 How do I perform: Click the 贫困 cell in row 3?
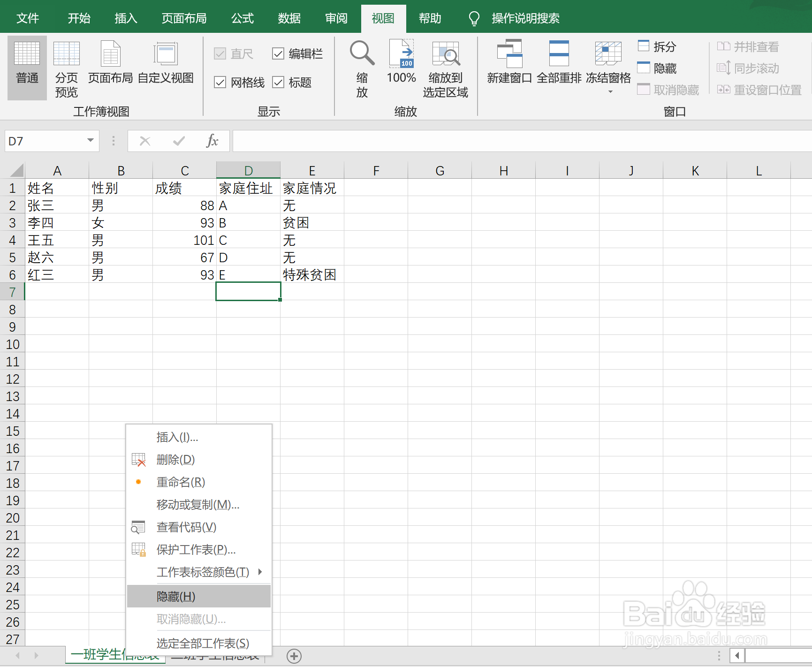(x=312, y=222)
